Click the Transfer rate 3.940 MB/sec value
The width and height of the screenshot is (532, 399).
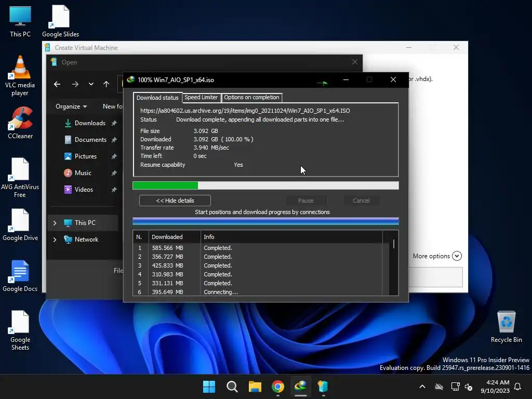(x=211, y=148)
